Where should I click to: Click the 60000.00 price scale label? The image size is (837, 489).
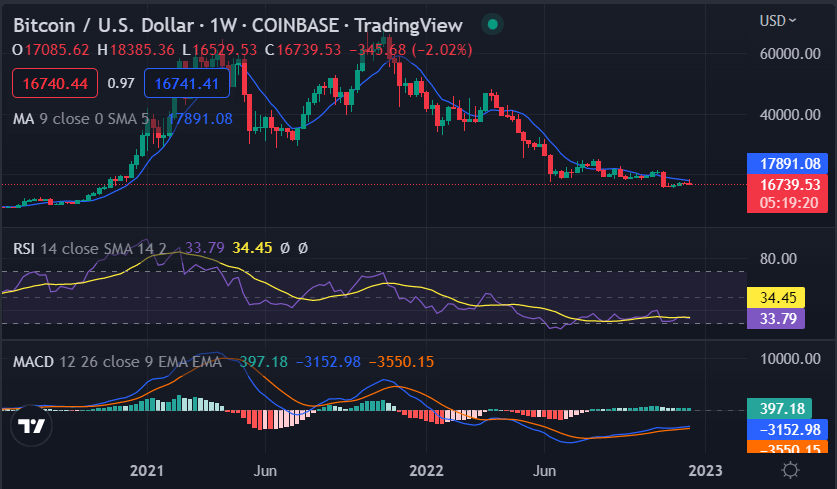(x=790, y=53)
